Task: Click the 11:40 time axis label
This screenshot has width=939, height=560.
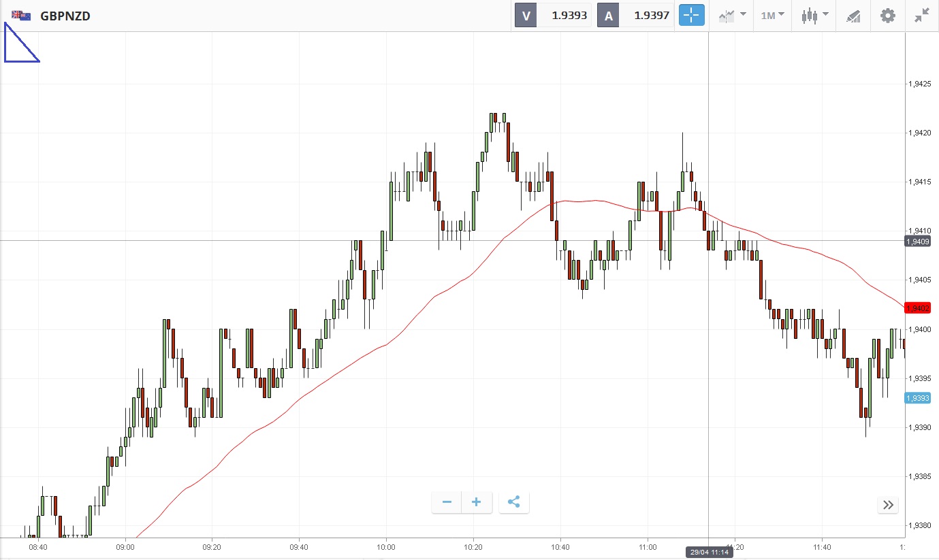Action: click(x=822, y=546)
